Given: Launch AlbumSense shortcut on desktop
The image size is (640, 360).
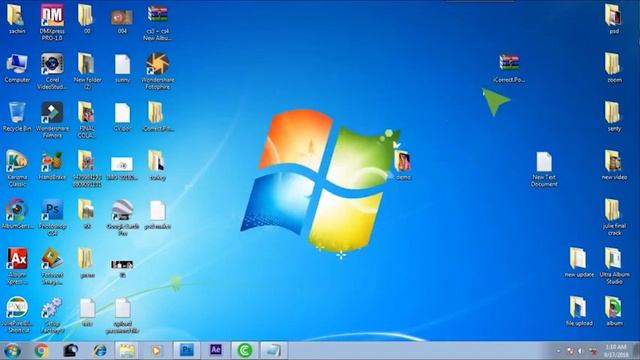Looking at the screenshot, I should [x=17, y=214].
